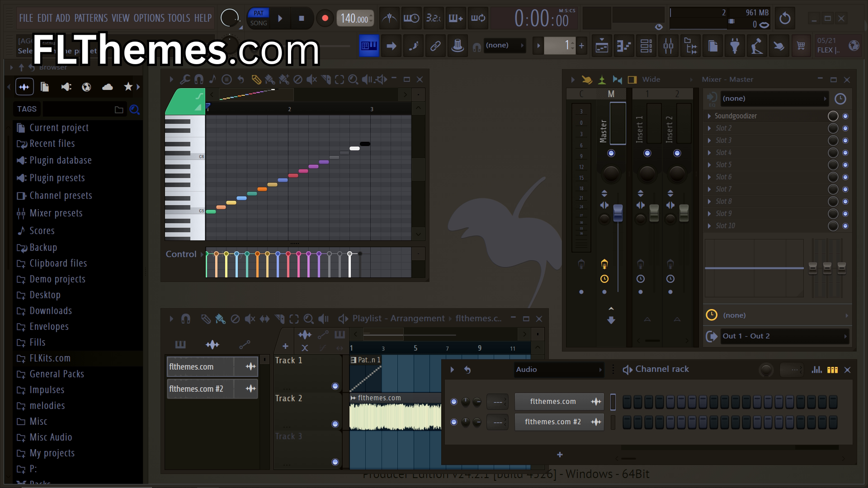
Task: Switch to PAT mode
Action: [259, 13]
